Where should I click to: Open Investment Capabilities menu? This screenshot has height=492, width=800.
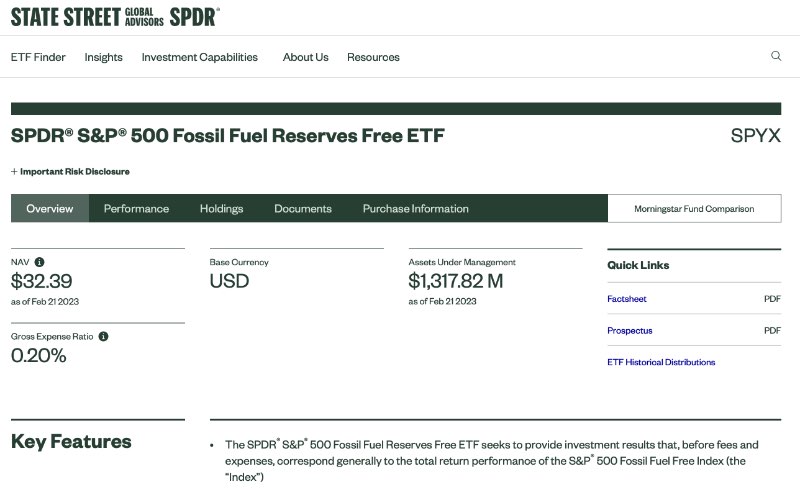point(199,57)
